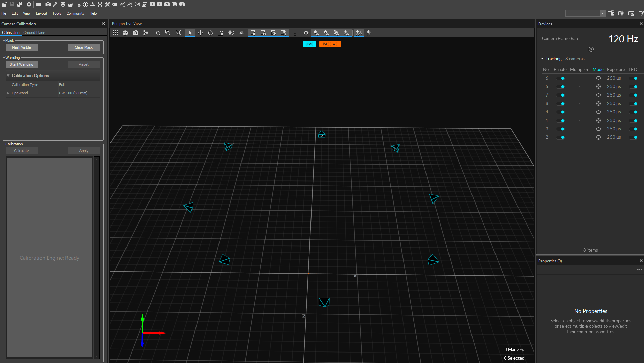The height and width of the screenshot is (363, 644).
Task: Disable the Enable switch for camera 8
Action: (x=560, y=104)
